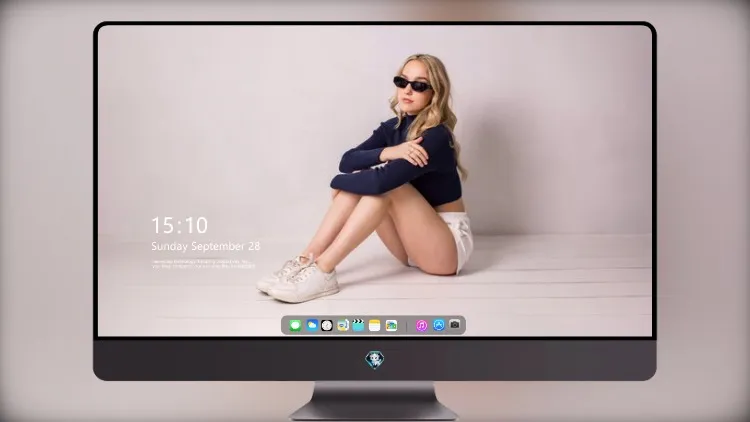
Task: Click the date text Sunday September 28
Action: pos(206,246)
